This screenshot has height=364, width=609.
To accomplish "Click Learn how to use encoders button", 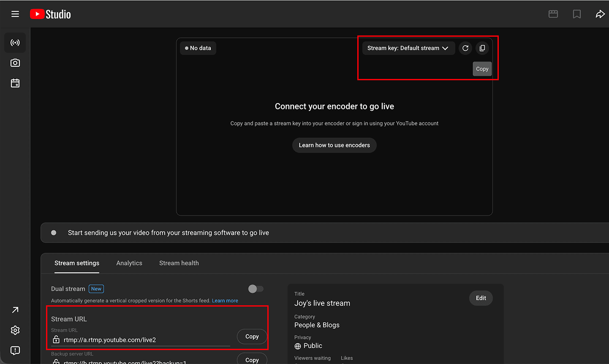I will point(334,145).
